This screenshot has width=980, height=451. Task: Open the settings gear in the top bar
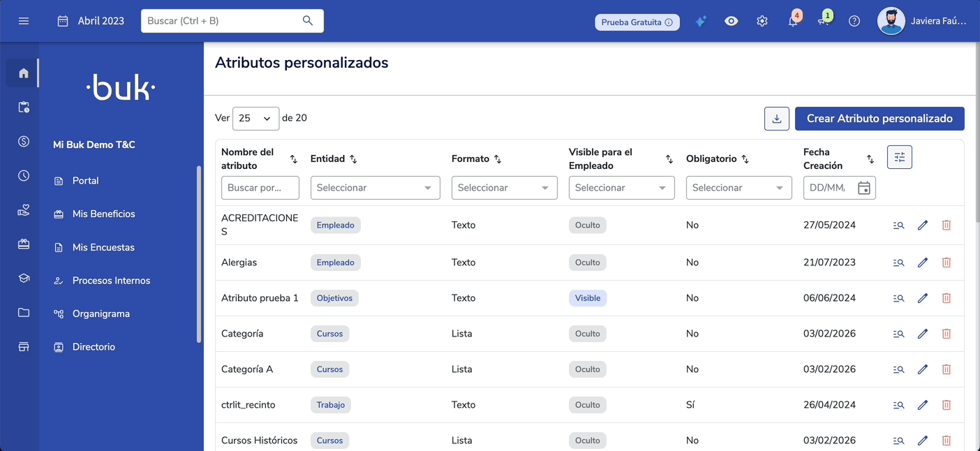[762, 21]
